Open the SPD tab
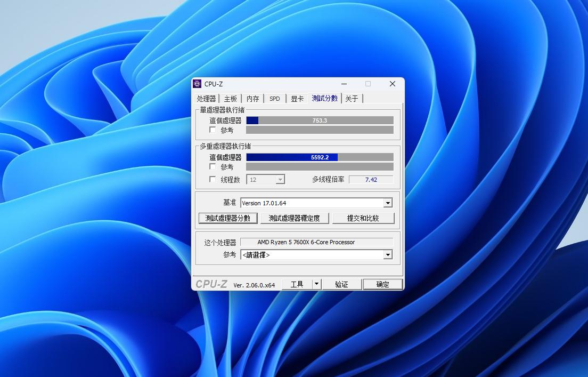 click(274, 99)
